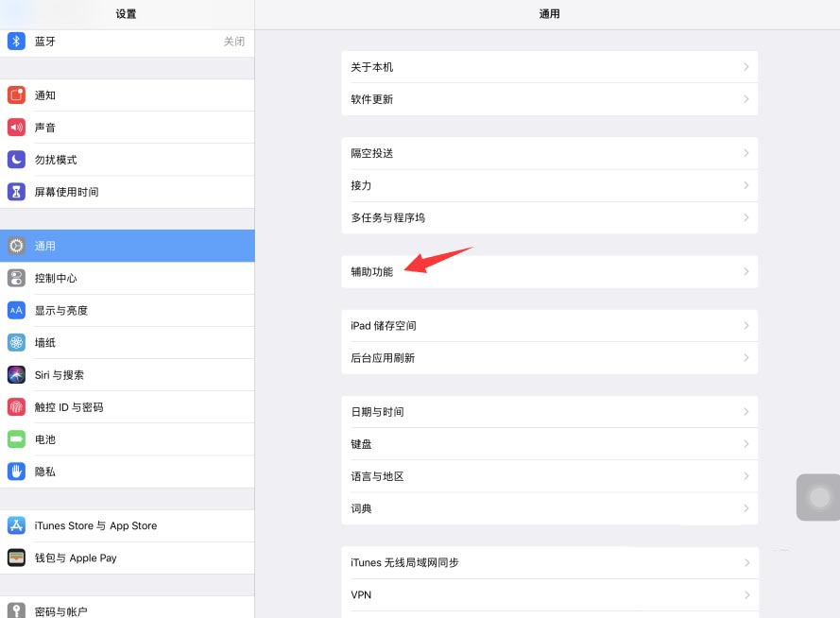Click 电池 label text
Image resolution: width=840 pixels, height=618 pixels.
pyautogui.click(x=45, y=439)
